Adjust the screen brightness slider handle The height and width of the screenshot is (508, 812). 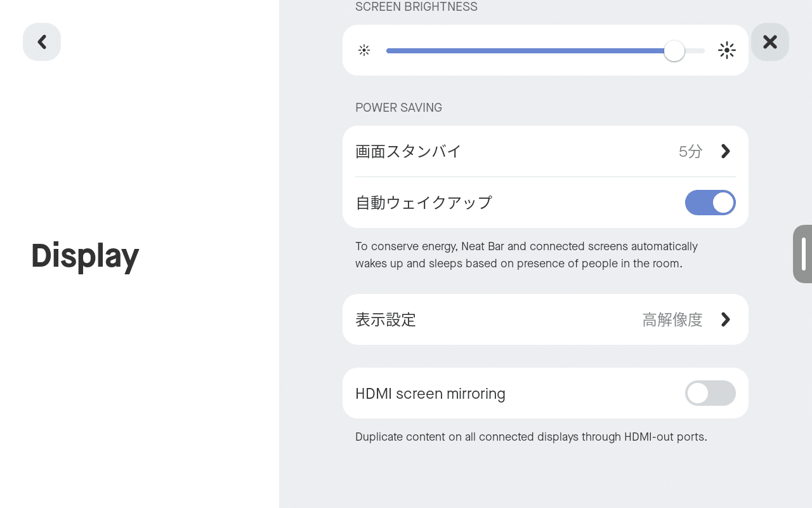click(x=674, y=50)
